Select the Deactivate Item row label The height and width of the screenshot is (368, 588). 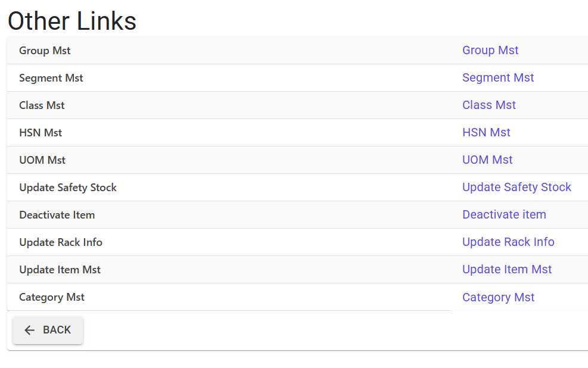57,215
